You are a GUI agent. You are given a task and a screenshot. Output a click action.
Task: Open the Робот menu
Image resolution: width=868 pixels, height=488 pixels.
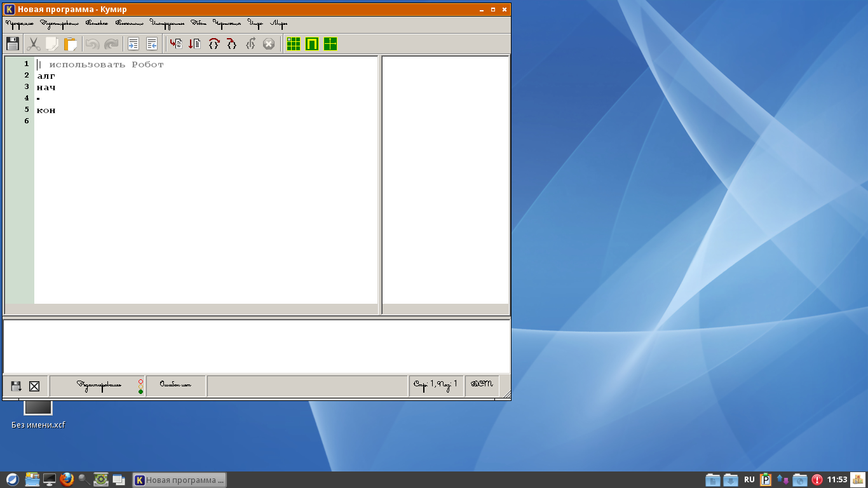199,24
